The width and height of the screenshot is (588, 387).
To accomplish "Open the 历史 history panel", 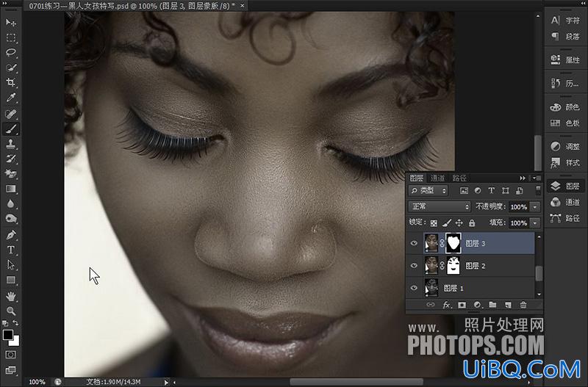I will [x=565, y=83].
